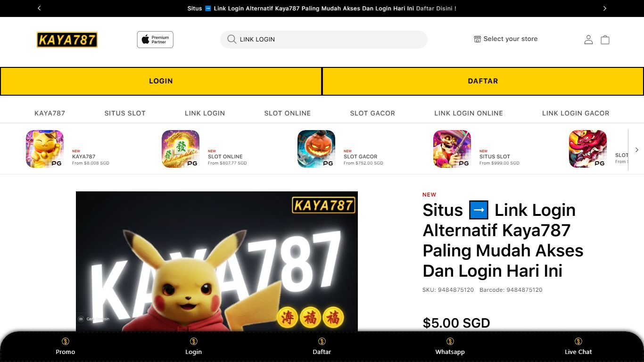Click the yellow DAFTAR button
The width and height of the screenshot is (644, 362).
(x=483, y=81)
